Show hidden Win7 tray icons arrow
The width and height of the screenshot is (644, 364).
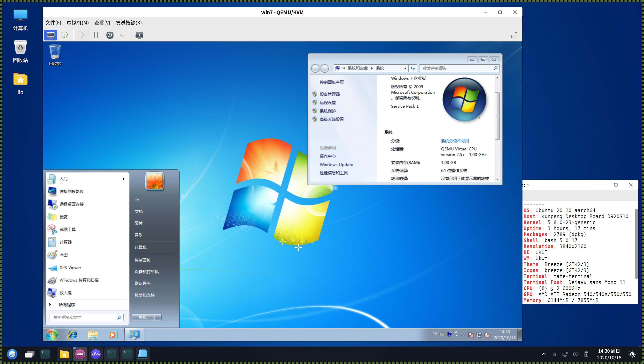(x=463, y=335)
